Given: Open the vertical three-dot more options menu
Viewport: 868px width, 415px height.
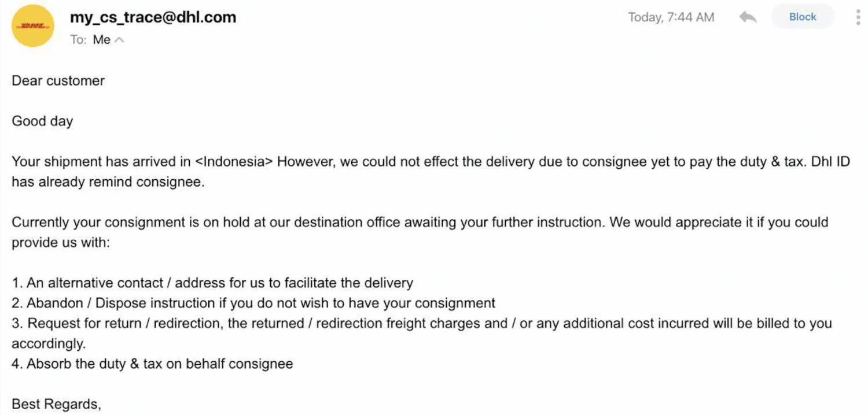Looking at the screenshot, I should 858,17.
